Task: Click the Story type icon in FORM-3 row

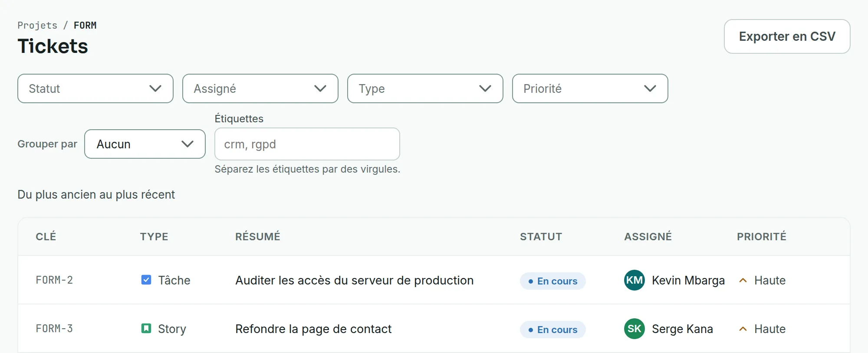Action: [146, 329]
